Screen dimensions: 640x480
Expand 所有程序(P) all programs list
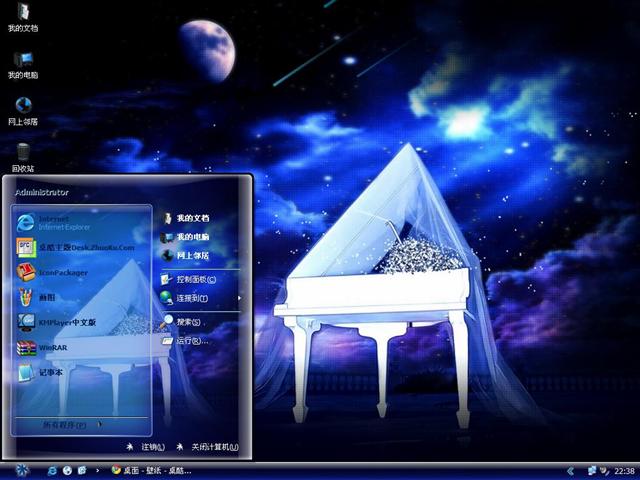72,425
